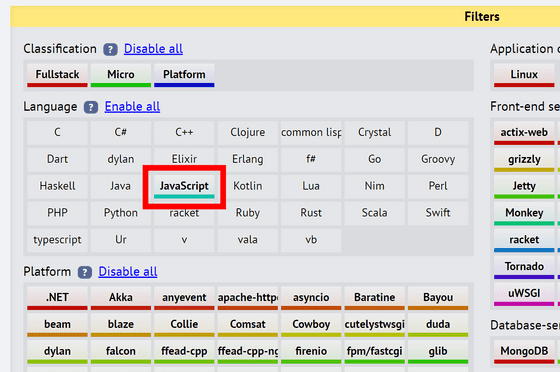This screenshot has height=372, width=560.
Task: Enable the Go language filter
Action: tap(374, 160)
